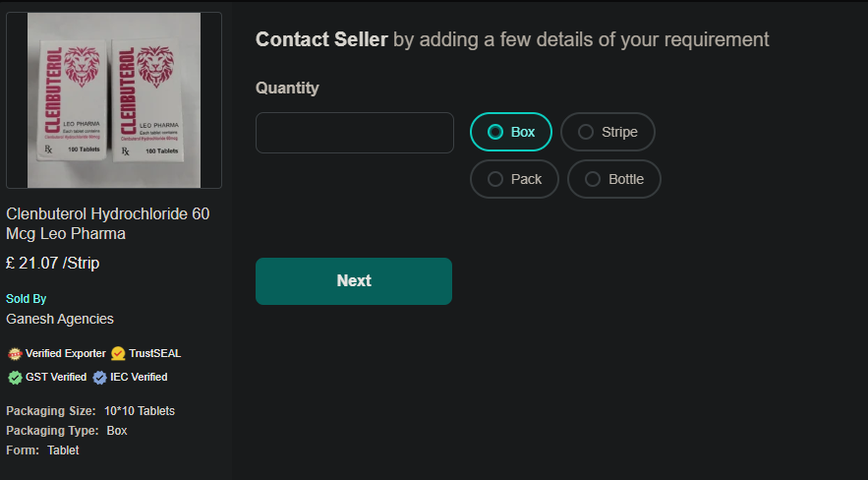Click the Contact Seller heading text

[321, 39]
